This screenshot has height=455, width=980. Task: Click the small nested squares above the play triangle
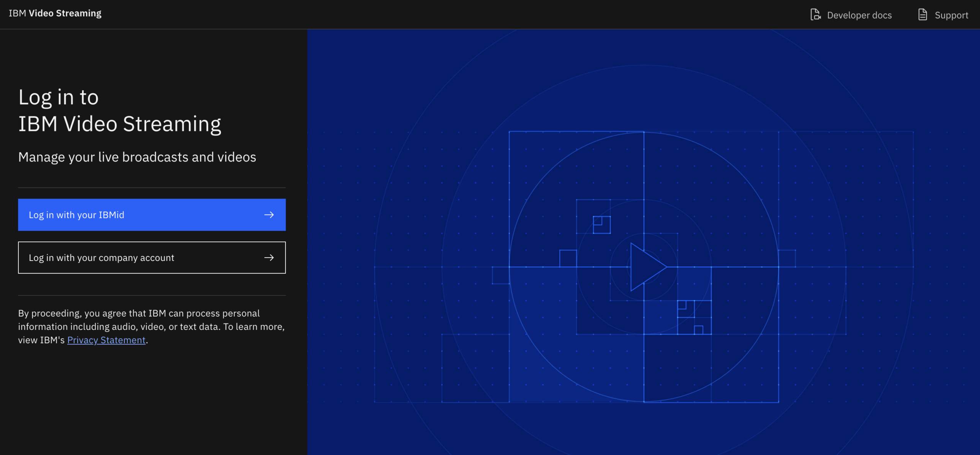[x=601, y=225]
